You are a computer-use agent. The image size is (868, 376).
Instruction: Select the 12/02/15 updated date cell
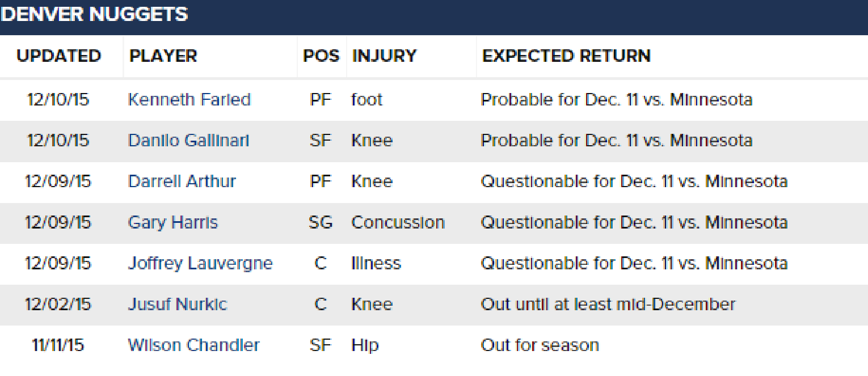(58, 304)
